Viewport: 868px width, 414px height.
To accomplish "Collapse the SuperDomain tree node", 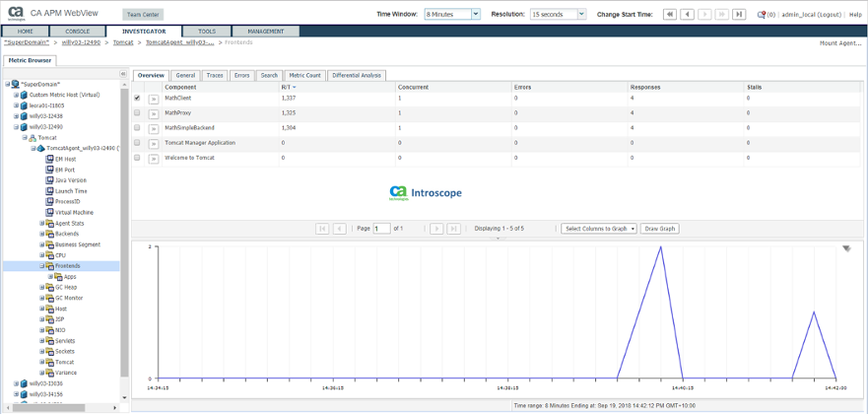I will tap(7, 84).
